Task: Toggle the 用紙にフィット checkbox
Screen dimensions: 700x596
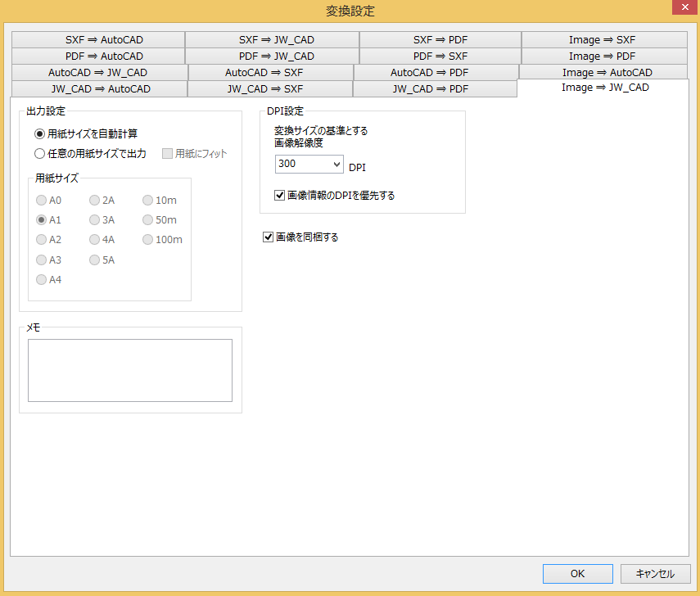Action: point(194,154)
